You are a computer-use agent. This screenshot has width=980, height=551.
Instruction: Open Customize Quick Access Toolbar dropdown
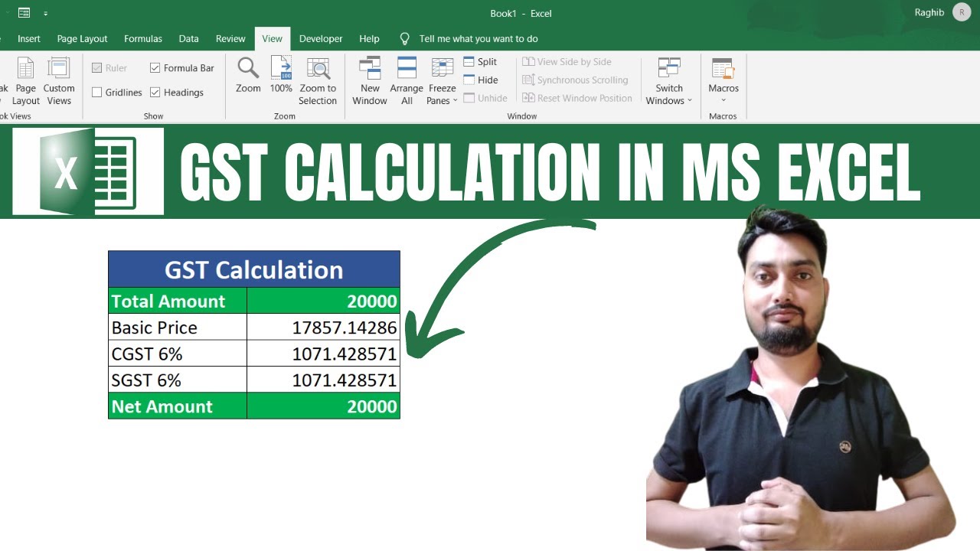coord(46,14)
